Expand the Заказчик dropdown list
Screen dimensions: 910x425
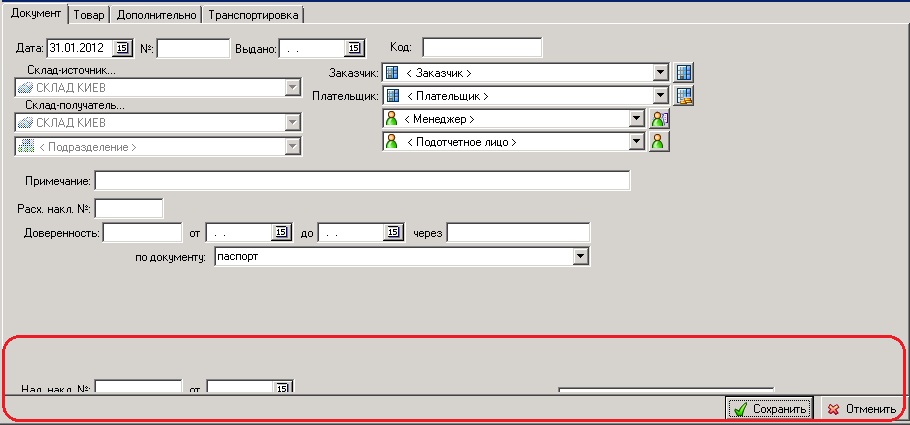tap(660, 73)
